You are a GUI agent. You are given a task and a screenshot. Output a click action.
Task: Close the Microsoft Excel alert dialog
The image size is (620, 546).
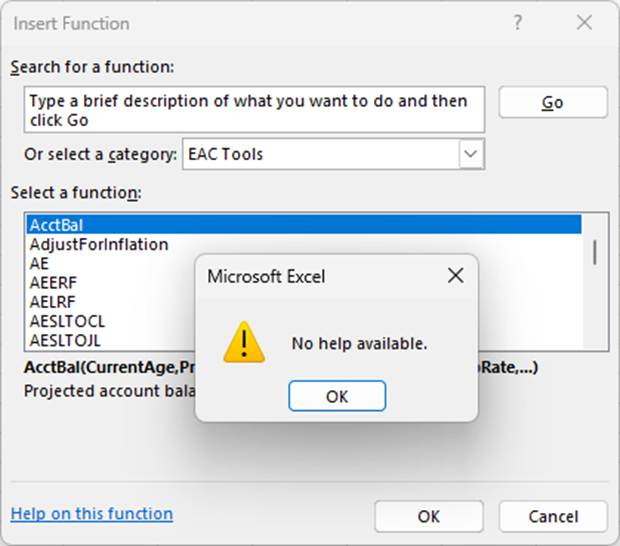pos(456,275)
